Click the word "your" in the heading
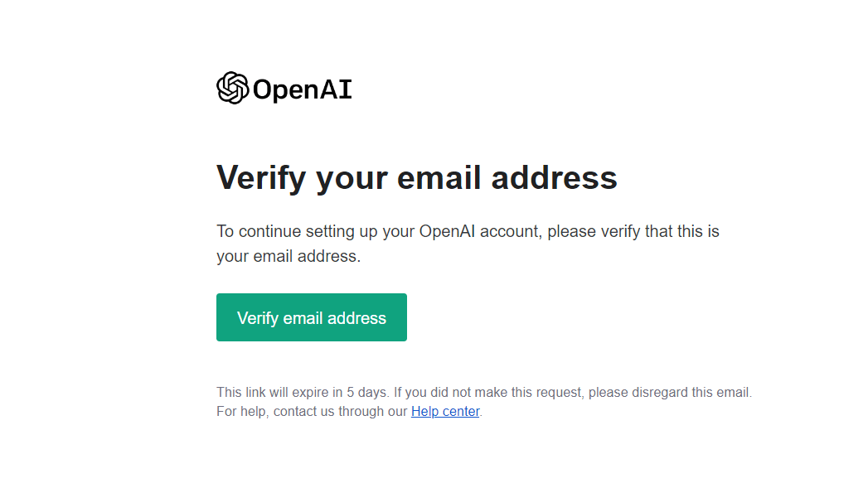 click(x=352, y=181)
